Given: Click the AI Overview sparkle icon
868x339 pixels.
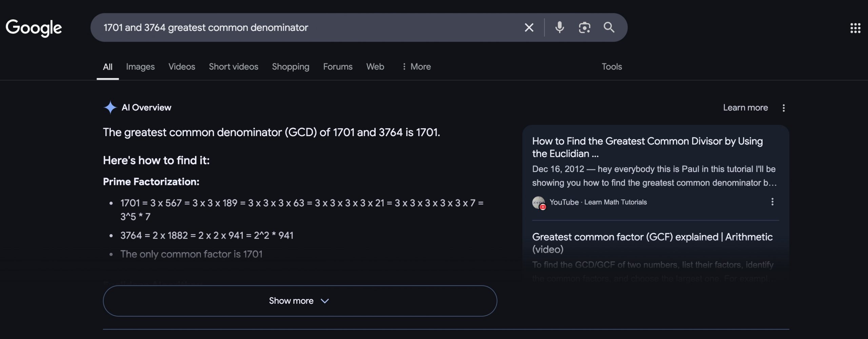Looking at the screenshot, I should click(x=110, y=108).
